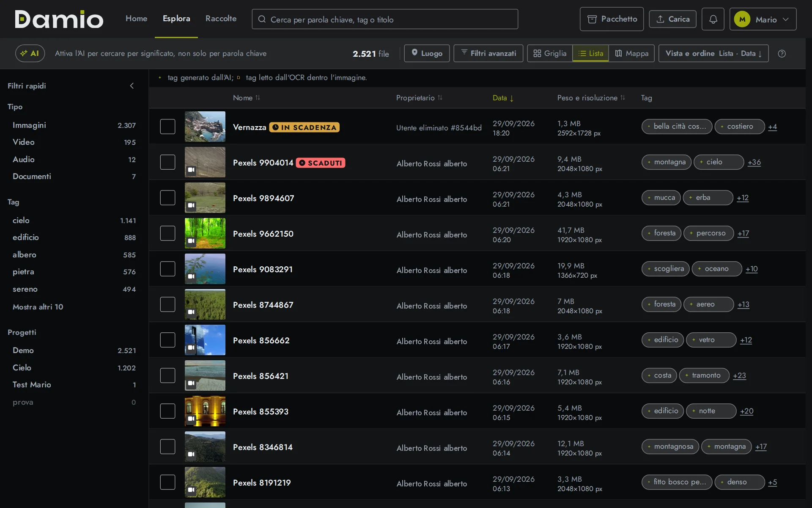Image resolution: width=812 pixels, height=508 pixels.
Task: Open Vista e ordine dropdown
Action: pos(713,54)
